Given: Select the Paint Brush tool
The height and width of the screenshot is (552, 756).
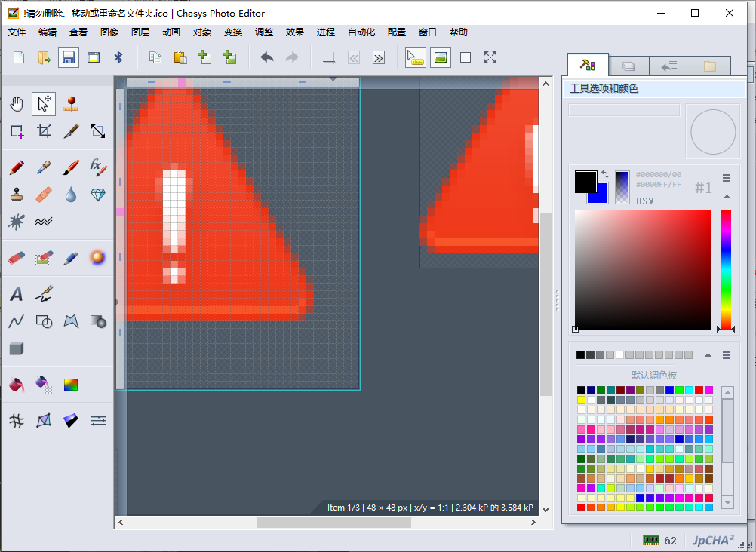Looking at the screenshot, I should (x=70, y=167).
